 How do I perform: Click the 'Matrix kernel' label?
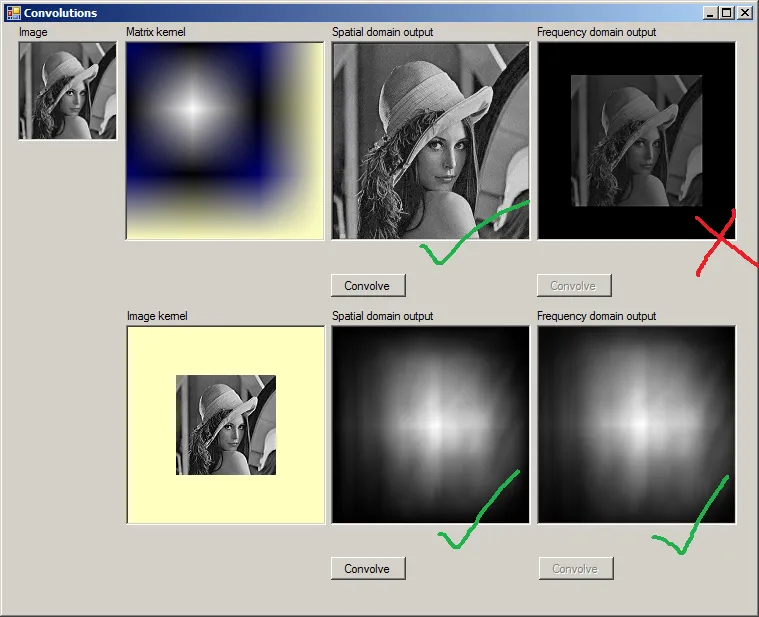[x=156, y=32]
